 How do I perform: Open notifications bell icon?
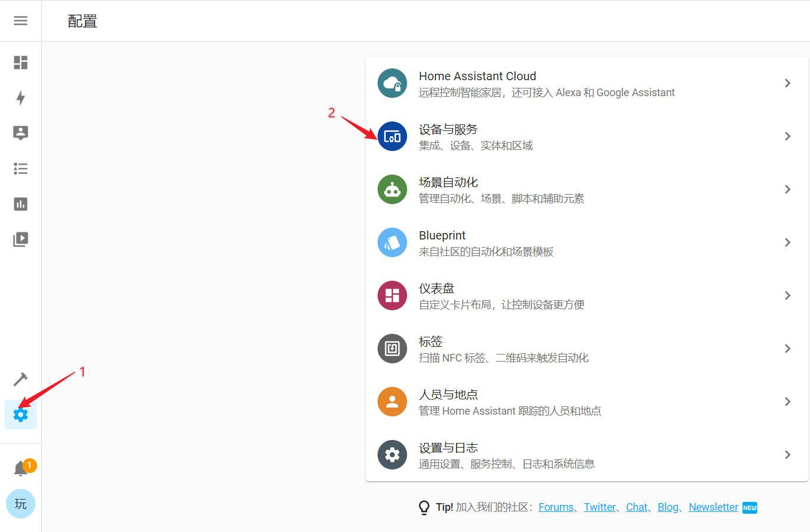21,468
